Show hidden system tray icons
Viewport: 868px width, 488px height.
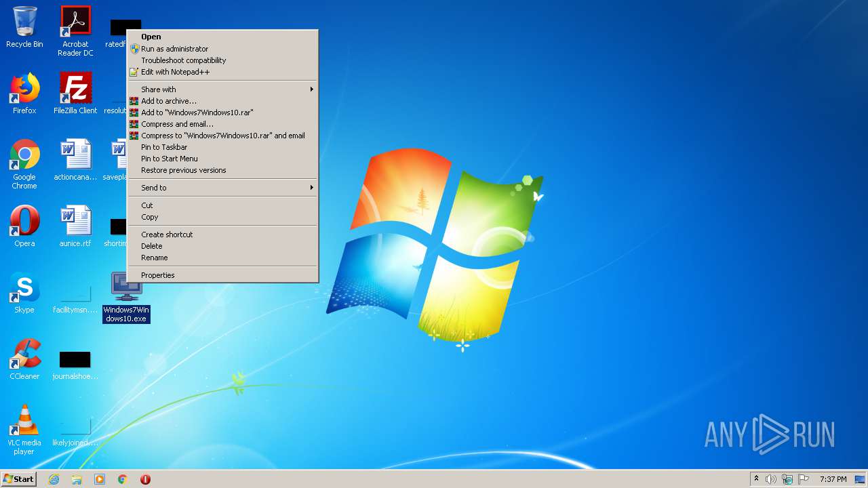(756, 479)
